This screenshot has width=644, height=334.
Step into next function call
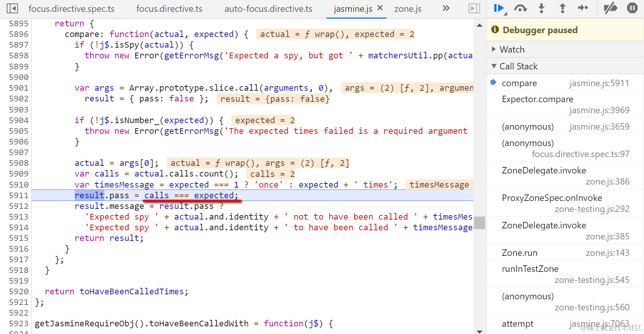(541, 8)
